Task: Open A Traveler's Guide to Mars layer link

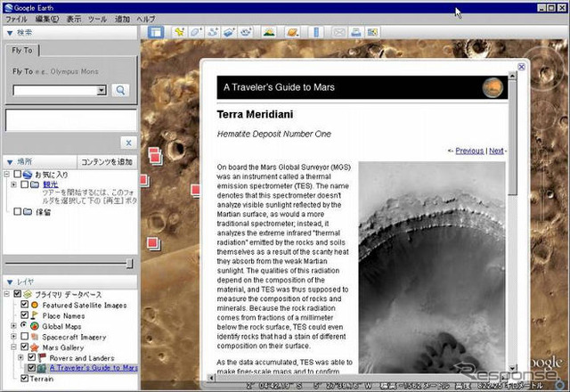Action: [x=94, y=368]
